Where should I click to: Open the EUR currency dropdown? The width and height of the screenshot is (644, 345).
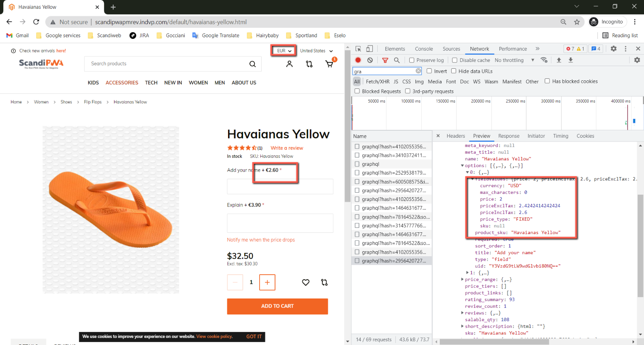tap(284, 51)
